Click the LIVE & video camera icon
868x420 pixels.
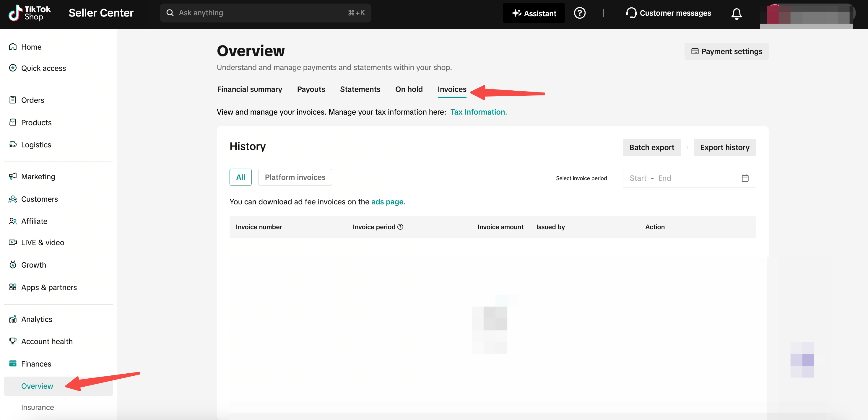[13, 242]
